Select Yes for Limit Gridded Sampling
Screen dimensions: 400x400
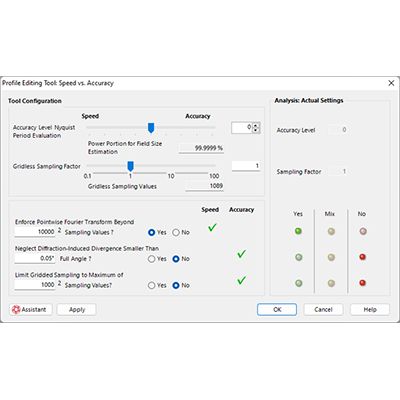tap(151, 285)
